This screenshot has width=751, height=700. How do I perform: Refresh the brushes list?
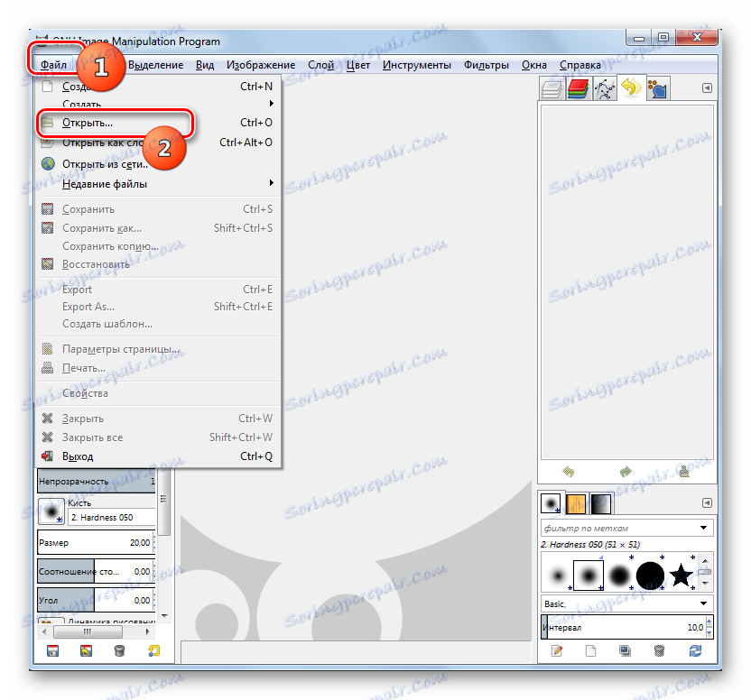694,650
